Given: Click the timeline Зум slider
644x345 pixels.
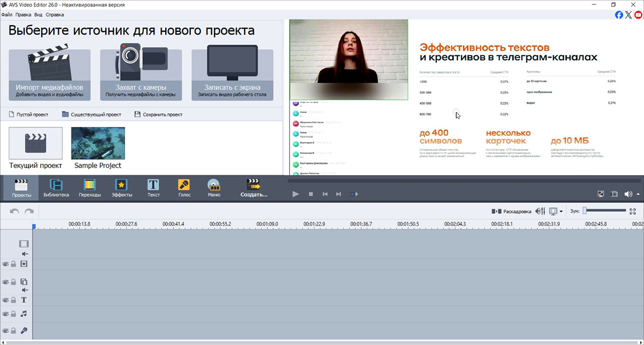Looking at the screenshot, I should pos(605,211).
